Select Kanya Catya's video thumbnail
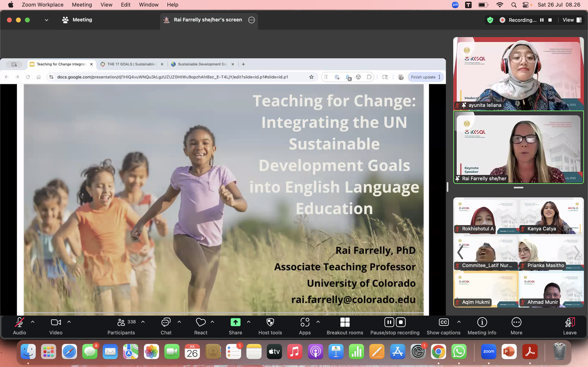The image size is (588, 367). 551,216
